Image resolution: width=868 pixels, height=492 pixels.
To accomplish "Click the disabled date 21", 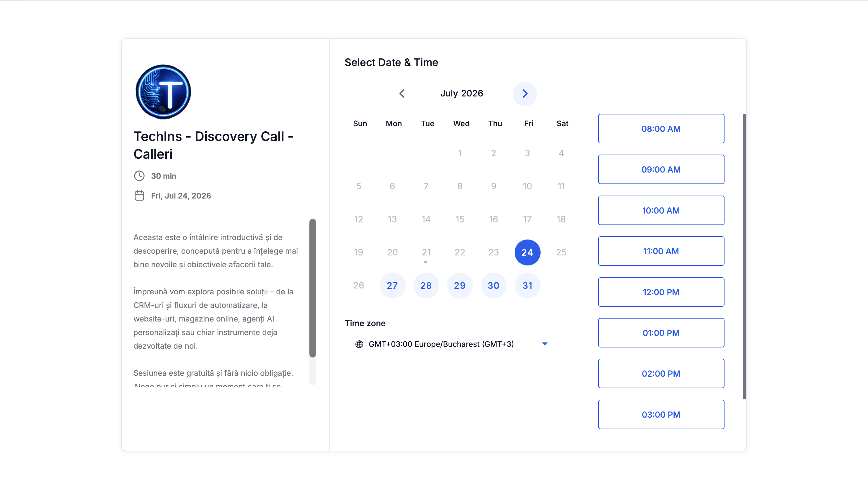I will (426, 252).
